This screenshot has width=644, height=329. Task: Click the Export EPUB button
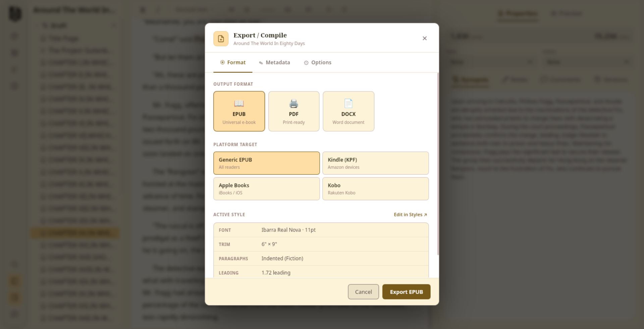(407, 292)
